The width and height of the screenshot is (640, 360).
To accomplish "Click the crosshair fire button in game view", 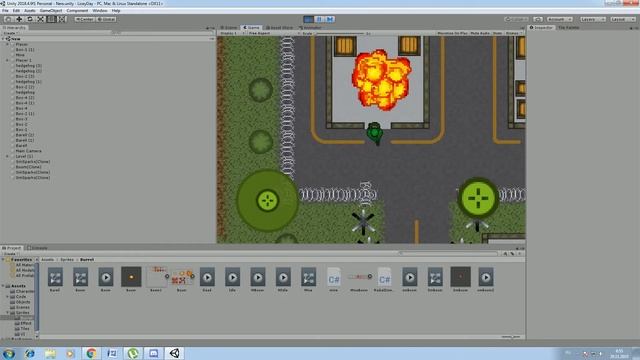I will 478,198.
